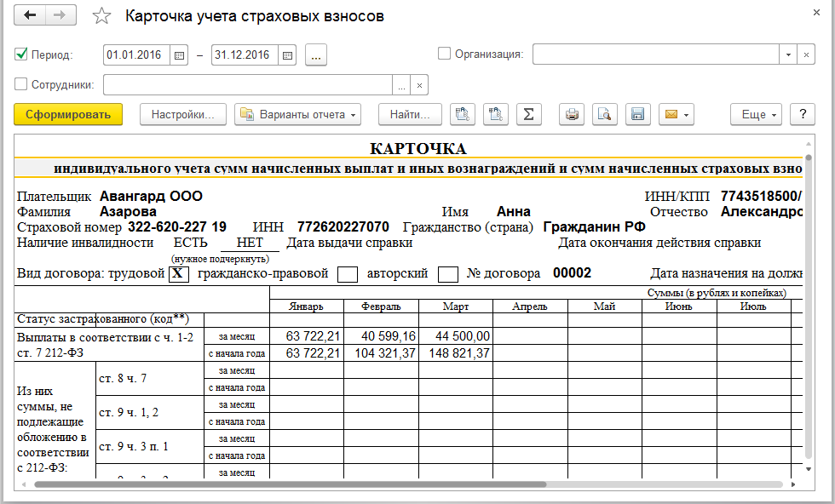Click insurance number 322-620-227 19
The image size is (835, 504).
pos(177,227)
